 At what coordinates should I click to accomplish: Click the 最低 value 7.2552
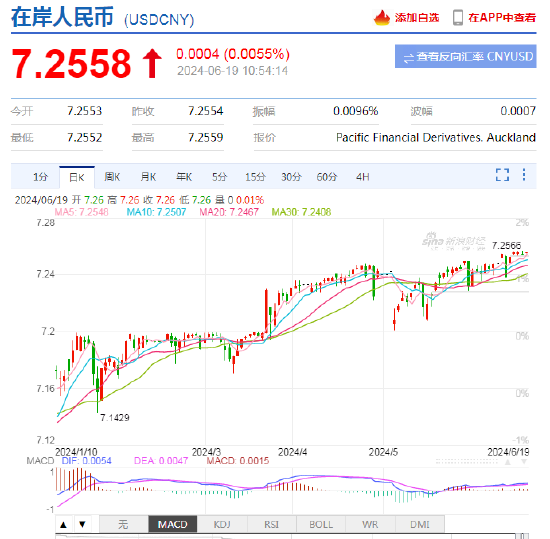pos(85,137)
